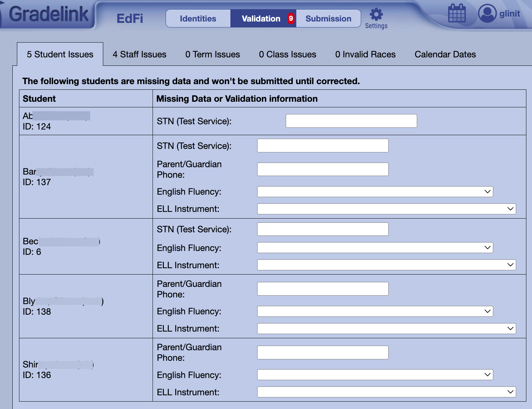Click the ID: 136 student cell
Image resolution: width=532 pixels, height=409 pixels.
tap(86, 370)
